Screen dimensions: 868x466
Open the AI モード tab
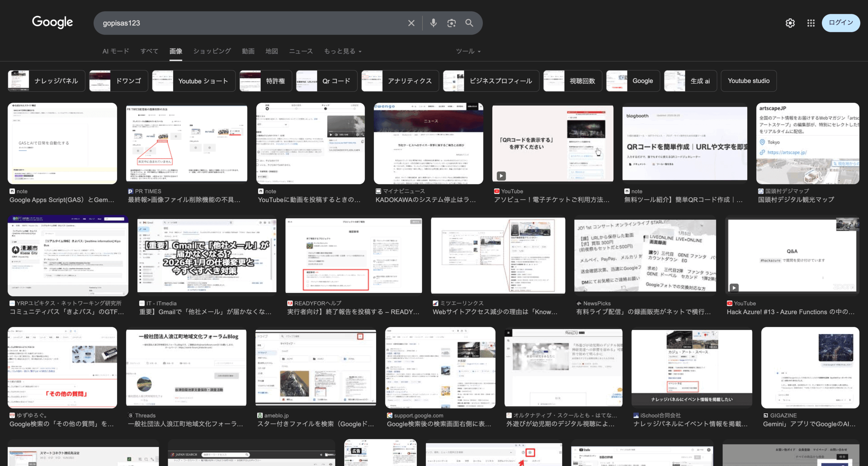click(x=116, y=51)
